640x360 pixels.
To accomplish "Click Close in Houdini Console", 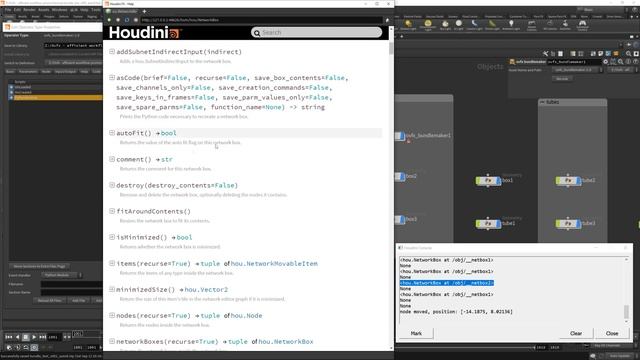I will pyautogui.click(x=612, y=333).
